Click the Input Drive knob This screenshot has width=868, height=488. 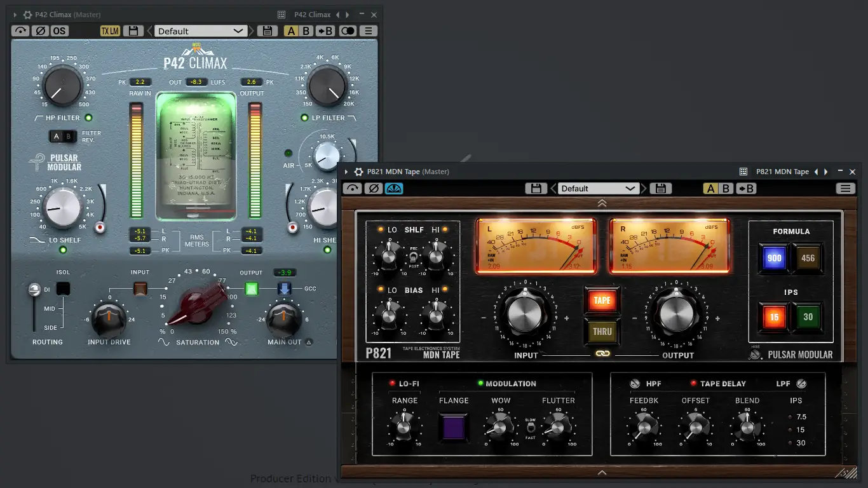(109, 319)
